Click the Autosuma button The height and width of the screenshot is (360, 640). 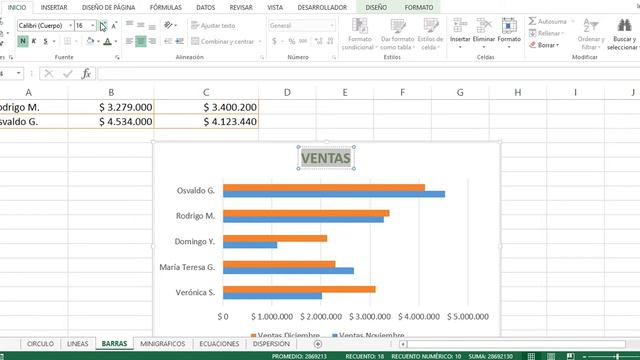pos(548,21)
